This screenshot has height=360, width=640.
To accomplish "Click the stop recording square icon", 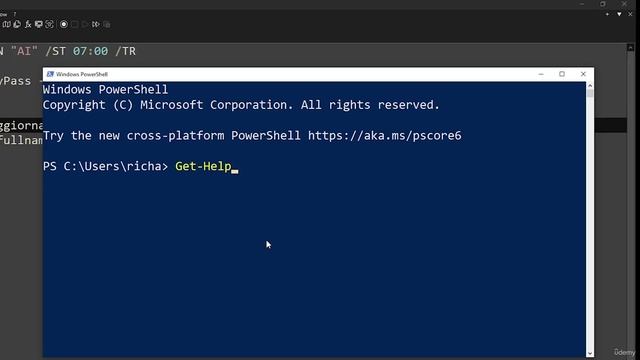I will coord(75,24).
